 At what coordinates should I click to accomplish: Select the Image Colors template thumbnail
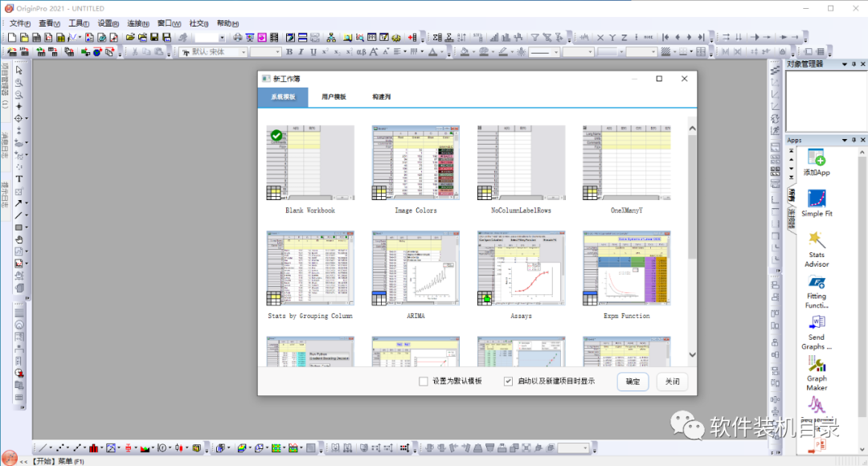[416, 163]
